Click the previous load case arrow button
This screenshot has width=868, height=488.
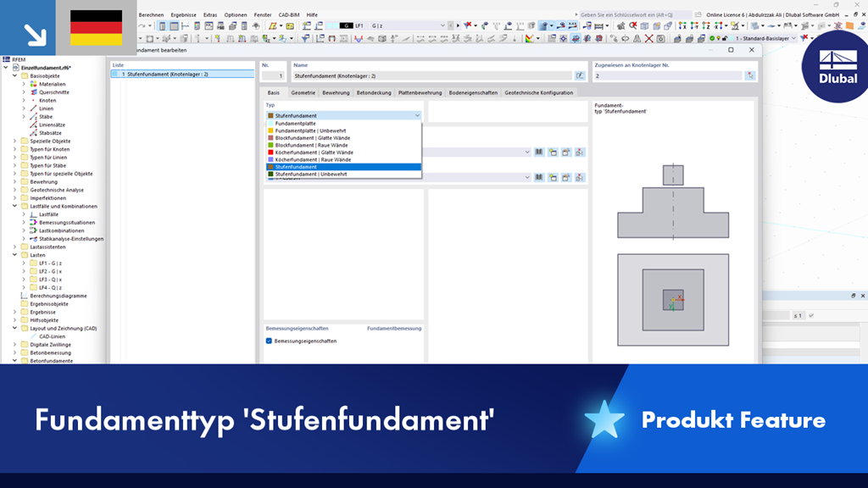click(x=450, y=25)
